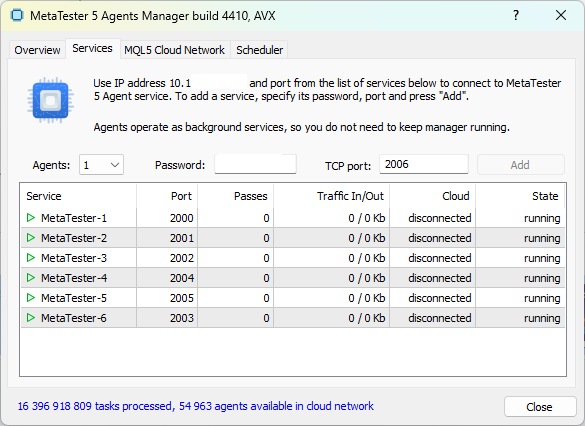Sort by the Service column header
This screenshot has width=585, height=426.
(x=79, y=196)
